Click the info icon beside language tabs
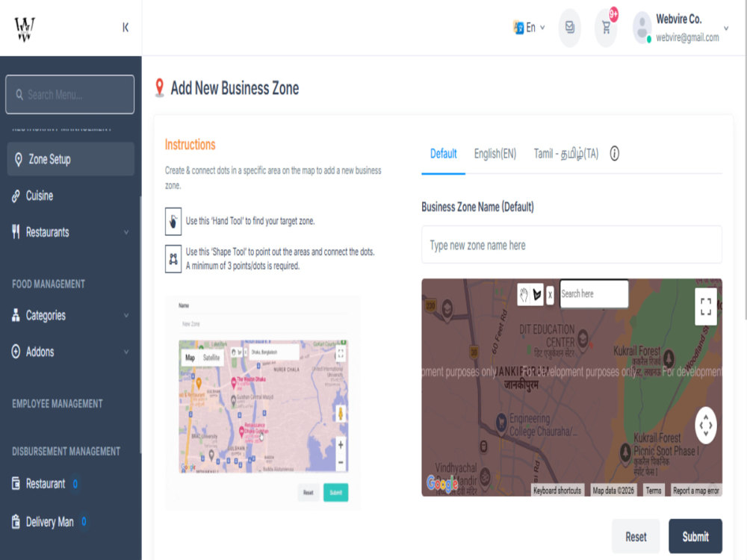Screen dimensions: 747x560 pyautogui.click(x=615, y=153)
